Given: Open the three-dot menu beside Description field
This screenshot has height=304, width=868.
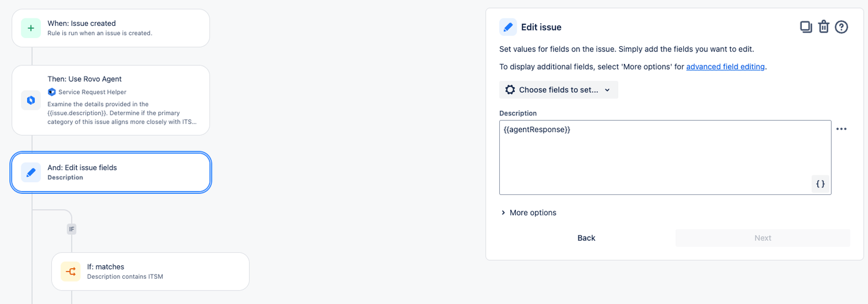Looking at the screenshot, I should tap(841, 129).
